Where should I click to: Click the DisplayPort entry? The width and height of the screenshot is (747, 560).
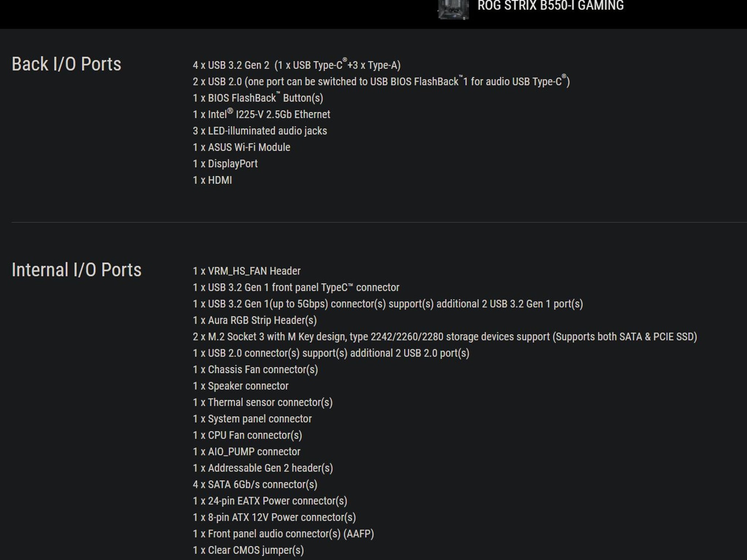[225, 164]
